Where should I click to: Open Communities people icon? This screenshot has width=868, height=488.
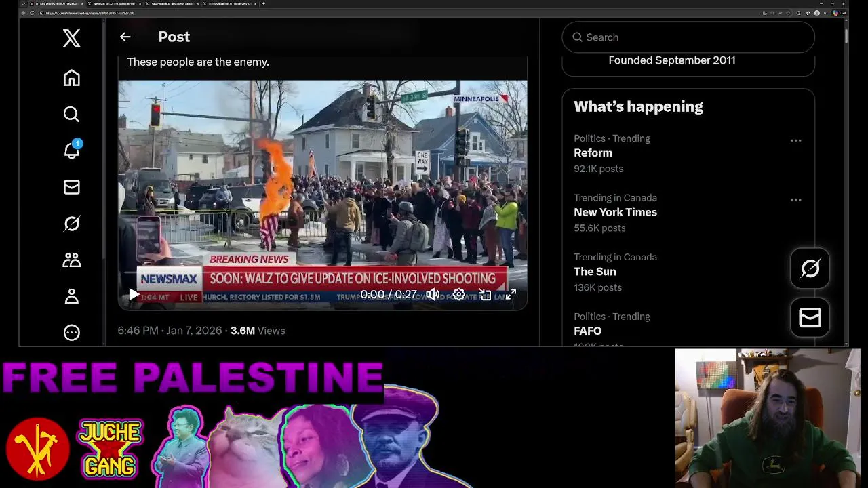click(71, 260)
